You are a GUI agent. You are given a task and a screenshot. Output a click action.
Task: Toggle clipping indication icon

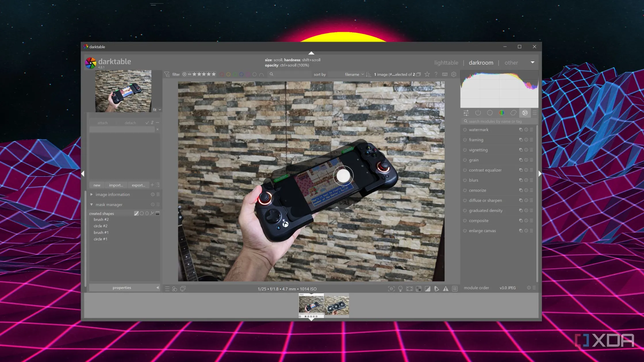pyautogui.click(x=428, y=289)
